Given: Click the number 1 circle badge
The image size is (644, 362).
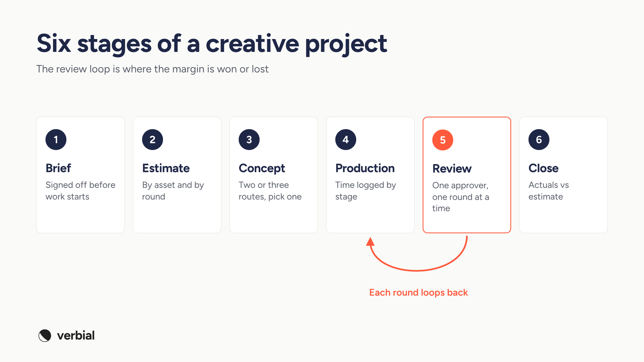Looking at the screenshot, I should [x=56, y=140].
